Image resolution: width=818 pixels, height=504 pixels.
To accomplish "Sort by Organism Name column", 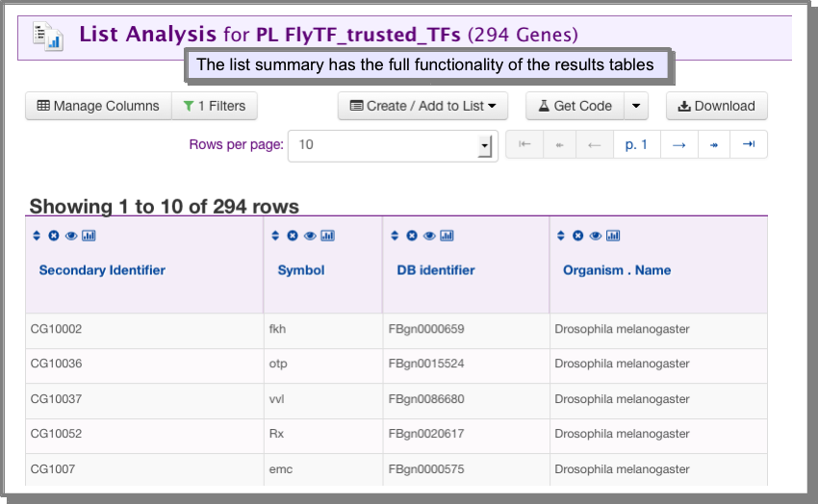I will [x=561, y=236].
